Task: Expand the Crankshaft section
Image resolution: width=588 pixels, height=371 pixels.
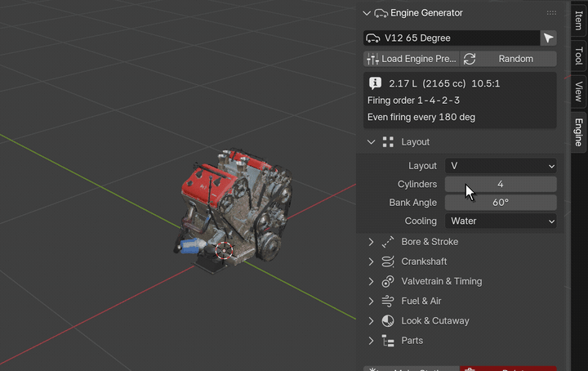Action: coord(371,261)
